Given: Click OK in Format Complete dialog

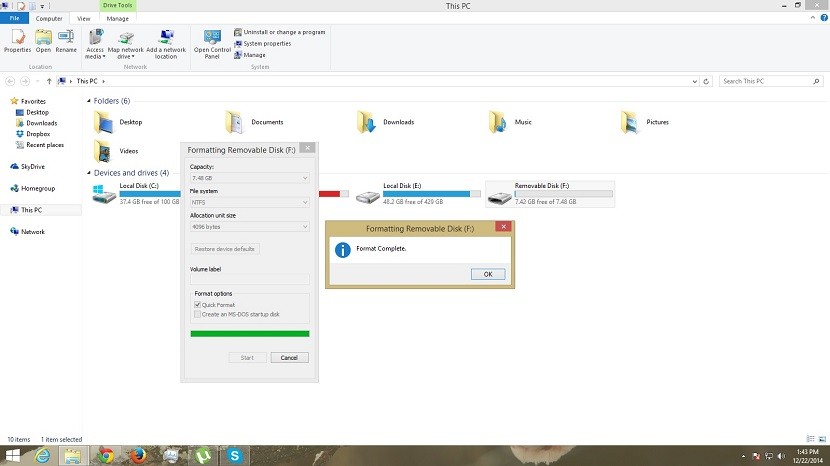Looking at the screenshot, I should point(488,274).
